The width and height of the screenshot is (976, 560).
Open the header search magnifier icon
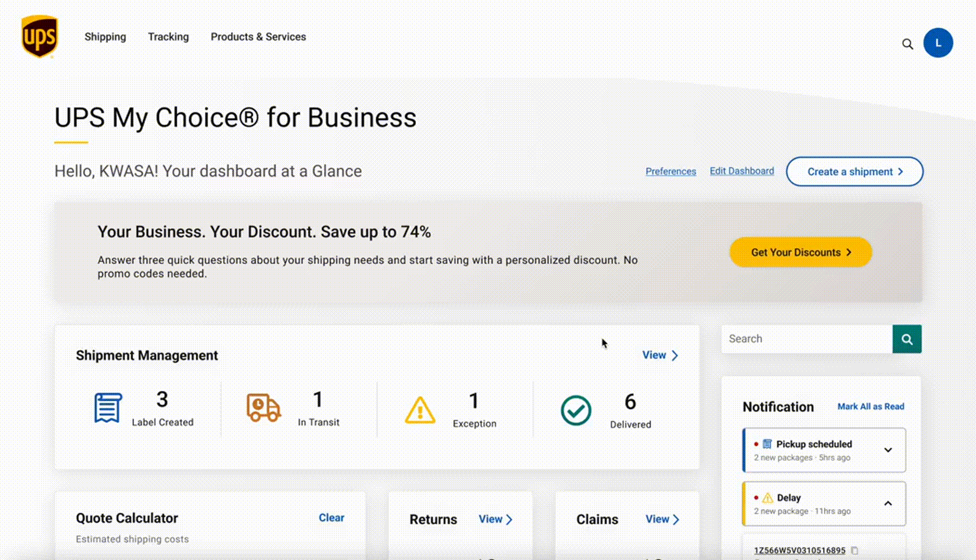click(x=907, y=44)
